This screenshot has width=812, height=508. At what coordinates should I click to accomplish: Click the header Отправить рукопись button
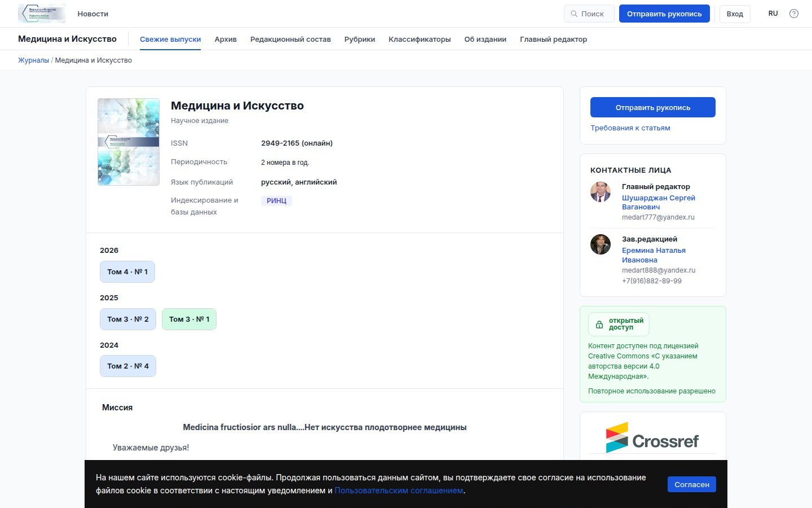click(x=664, y=14)
